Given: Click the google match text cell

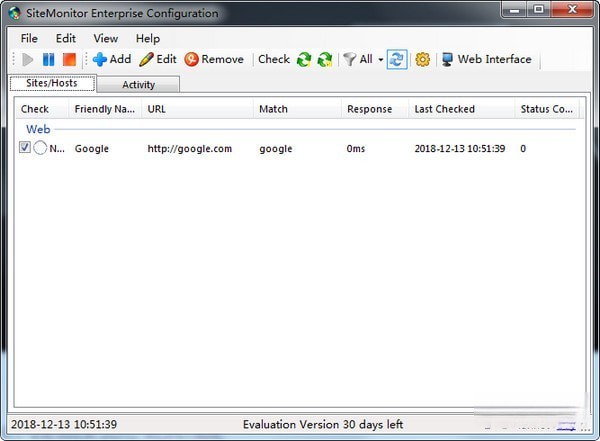Looking at the screenshot, I should click(276, 149).
